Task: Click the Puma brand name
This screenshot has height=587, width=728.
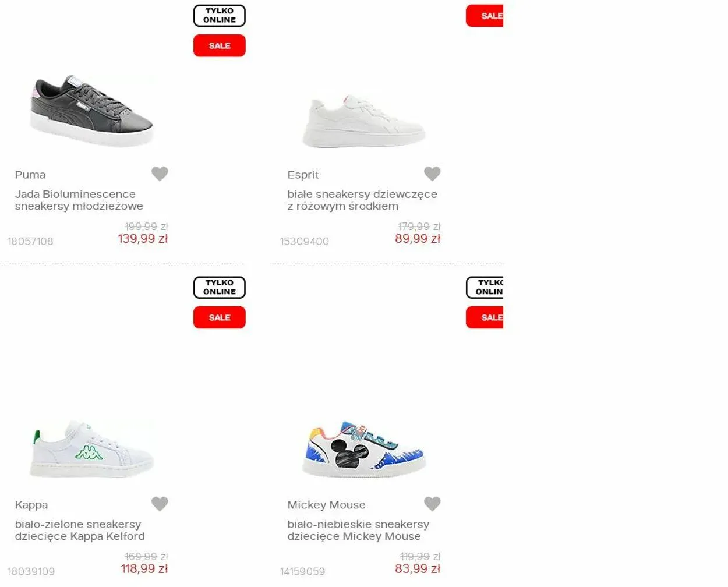Action: click(x=30, y=175)
